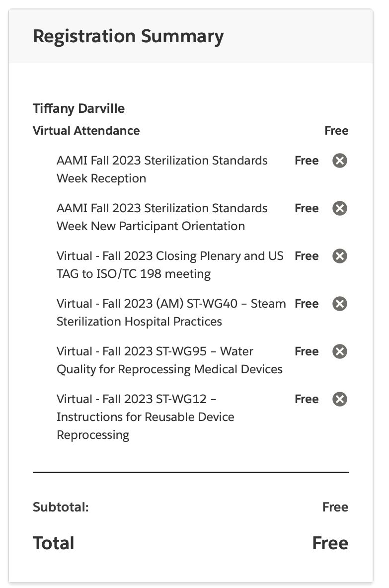Remove ST-WG12 Instructions for Reusable Device Reprocessing
The height and width of the screenshot is (588, 389).
pyautogui.click(x=340, y=399)
